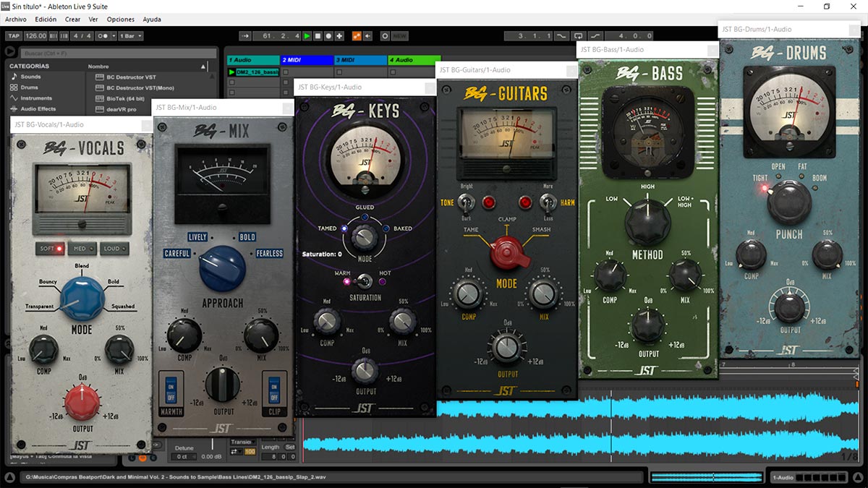Image resolution: width=868 pixels, height=488 pixels.
Task: Click the Arrangement Record button
Action: pyautogui.click(x=328, y=35)
